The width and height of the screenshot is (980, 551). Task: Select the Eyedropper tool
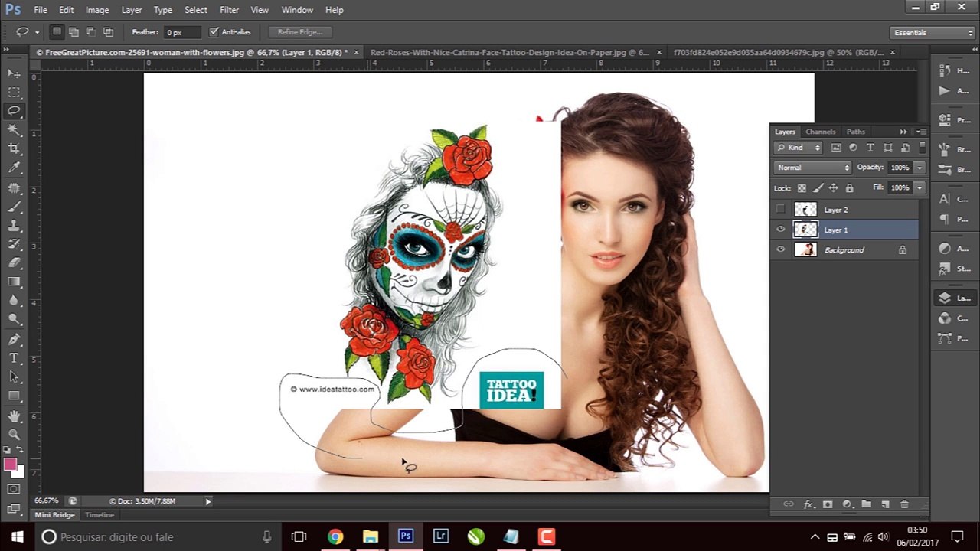click(14, 168)
